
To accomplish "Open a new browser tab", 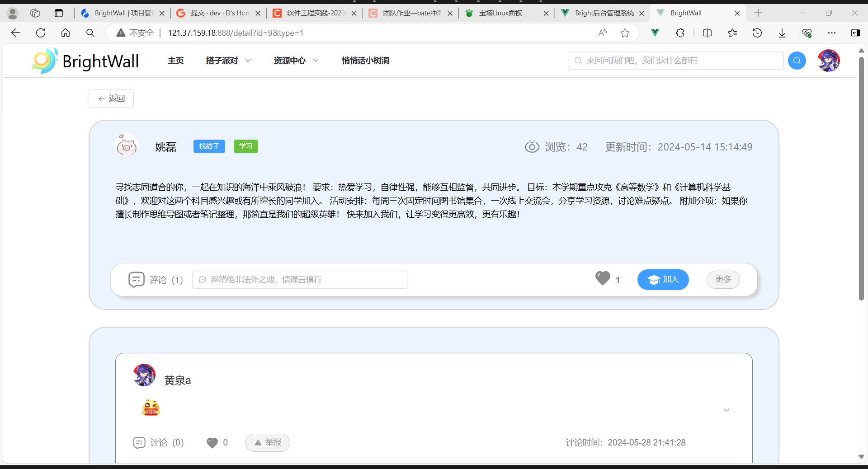I will pyautogui.click(x=758, y=13).
